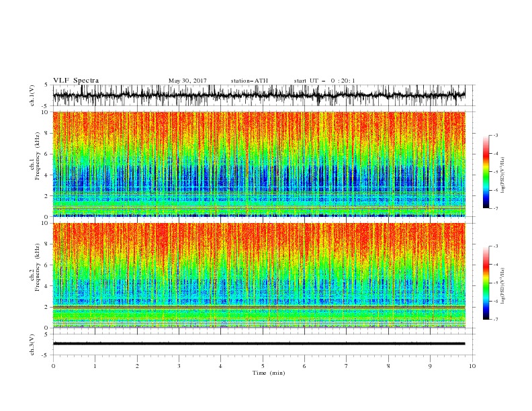The height and width of the screenshot is (411, 532).
Task: Click the "ch.1 Frequency (kHz)" axis label
Action: point(35,156)
